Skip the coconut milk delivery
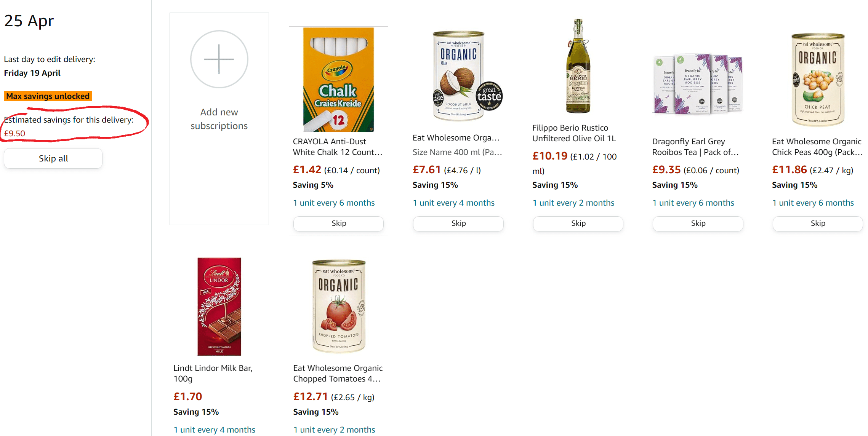This screenshot has width=868, height=436. click(458, 224)
